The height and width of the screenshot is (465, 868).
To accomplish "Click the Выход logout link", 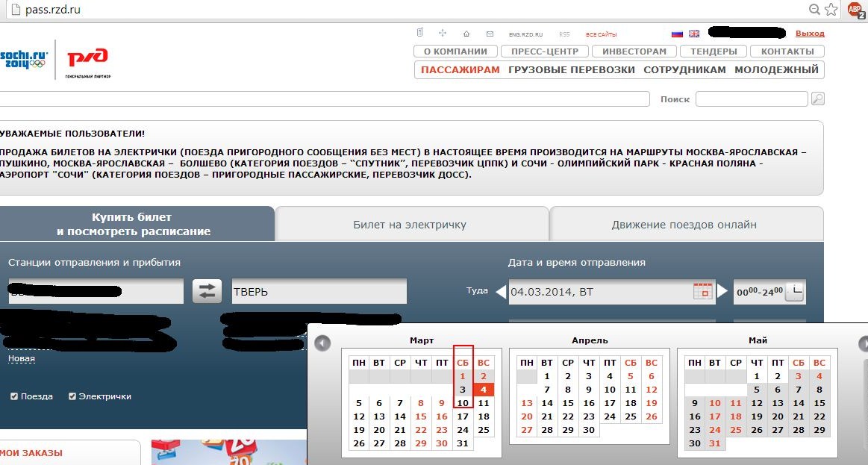I will (x=810, y=34).
